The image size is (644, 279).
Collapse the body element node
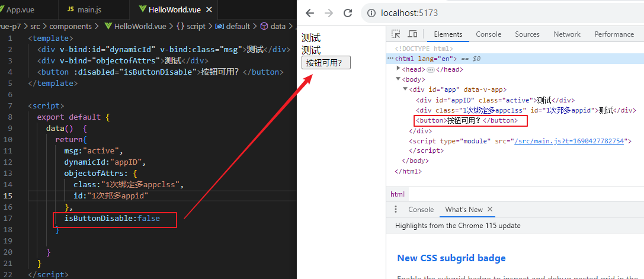[398, 79]
